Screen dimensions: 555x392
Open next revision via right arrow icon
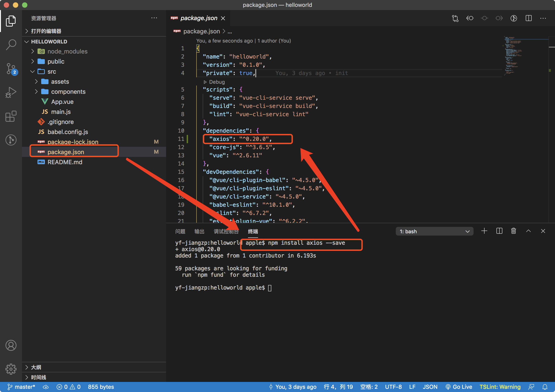coord(499,18)
